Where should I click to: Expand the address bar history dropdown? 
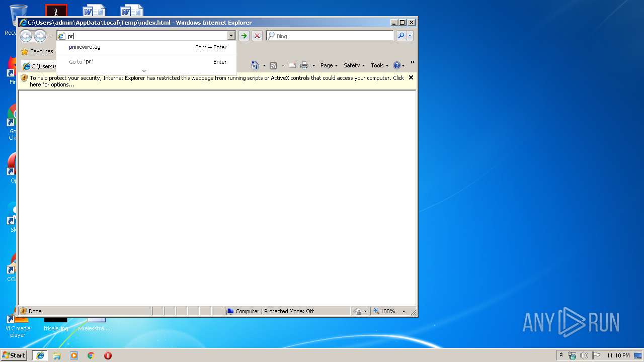pos(231,36)
